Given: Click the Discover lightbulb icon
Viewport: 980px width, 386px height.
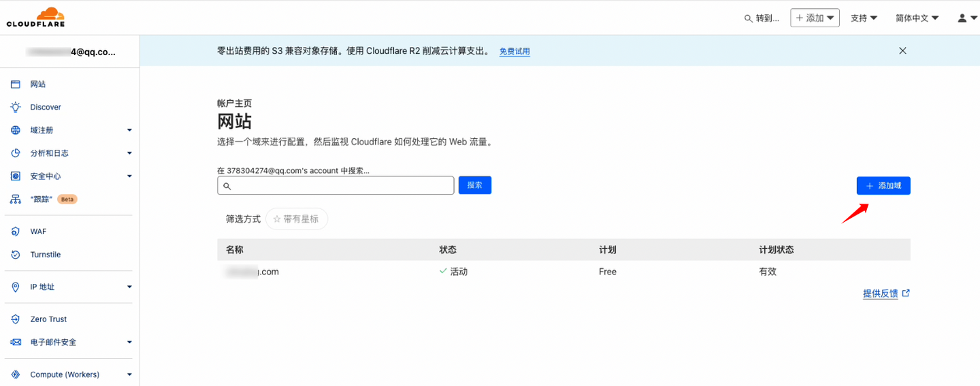Looking at the screenshot, I should click(x=16, y=107).
